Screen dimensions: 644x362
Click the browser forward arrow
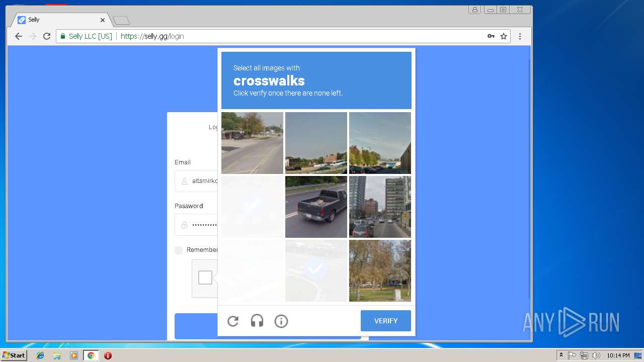(33, 36)
